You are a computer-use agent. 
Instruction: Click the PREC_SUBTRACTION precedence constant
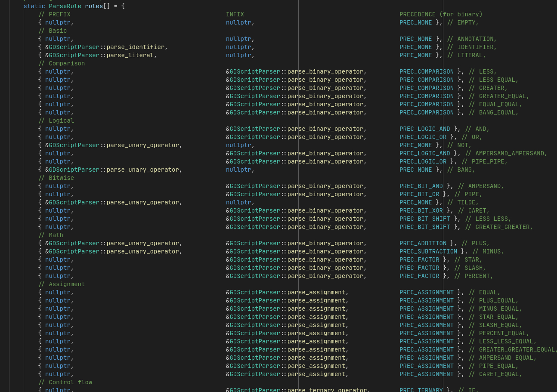click(x=428, y=251)
